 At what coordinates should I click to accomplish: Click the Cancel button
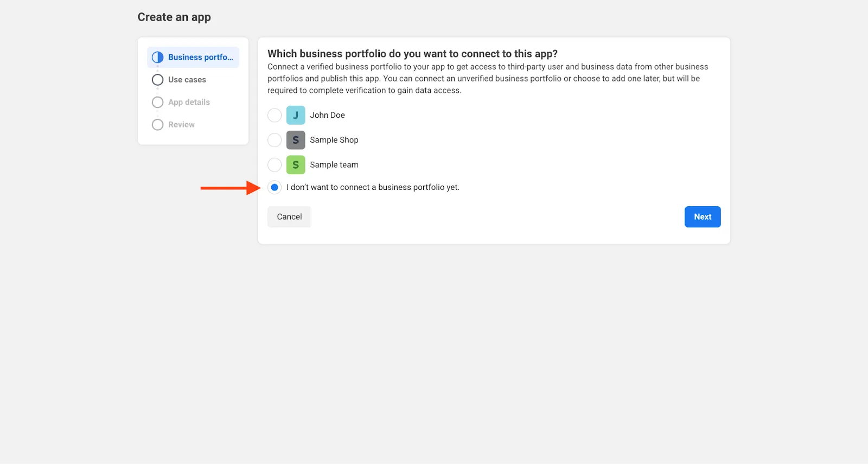pyautogui.click(x=289, y=217)
